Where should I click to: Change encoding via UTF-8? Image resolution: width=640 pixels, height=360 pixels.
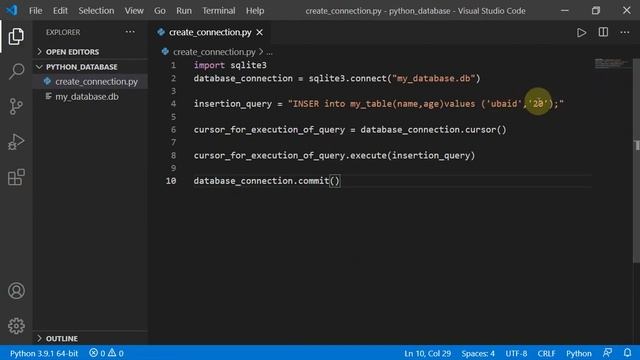pos(516,353)
